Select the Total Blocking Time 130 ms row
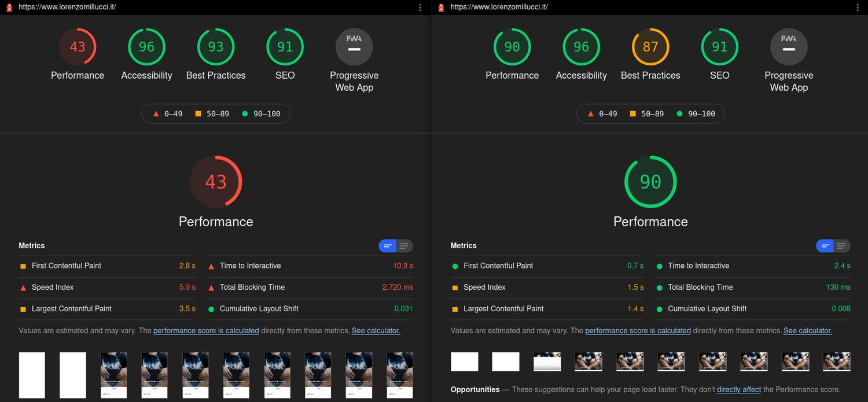The width and height of the screenshot is (868, 402). pyautogui.click(x=753, y=287)
